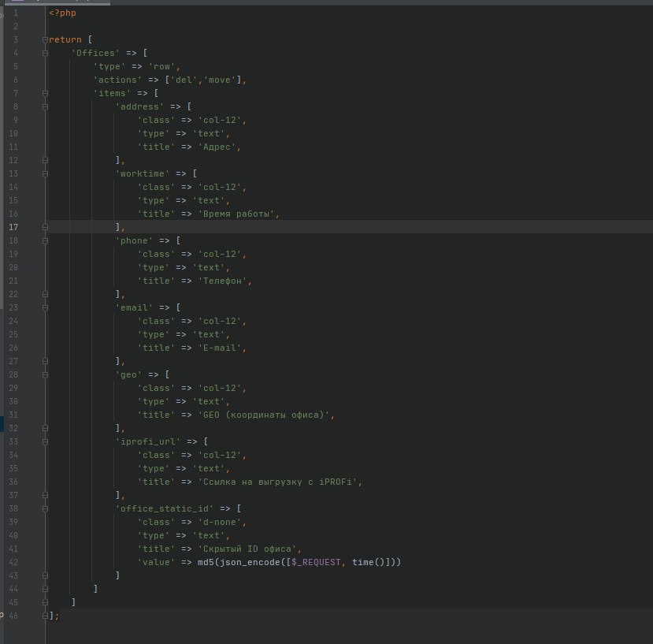Click line number 42 in the gutter
The image size is (653, 644).
(x=13, y=562)
